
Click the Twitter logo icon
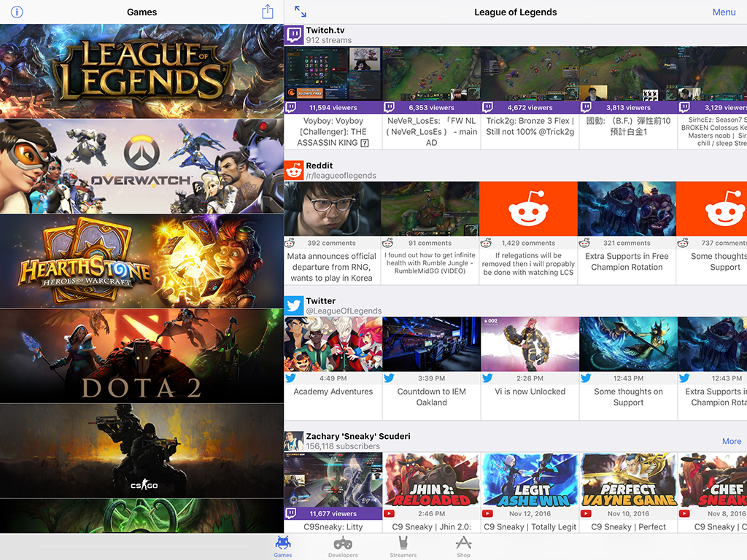(x=295, y=306)
